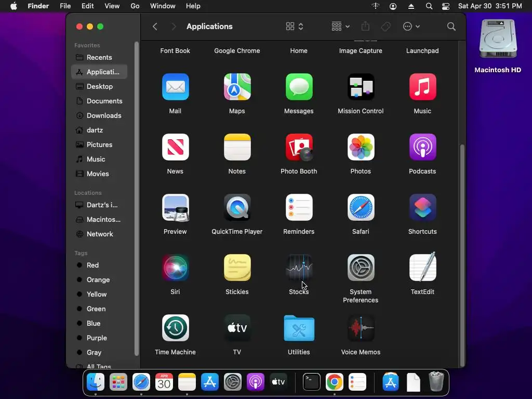Viewport: 532px width, 399px height.
Task: Select Pictures in the sidebar
Action: click(x=99, y=145)
